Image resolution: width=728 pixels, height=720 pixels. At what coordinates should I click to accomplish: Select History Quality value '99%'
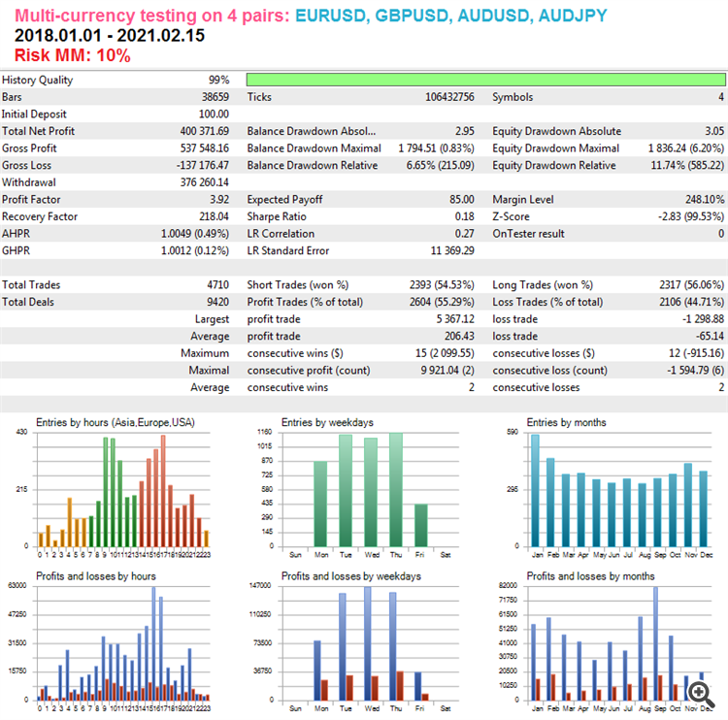(218, 80)
